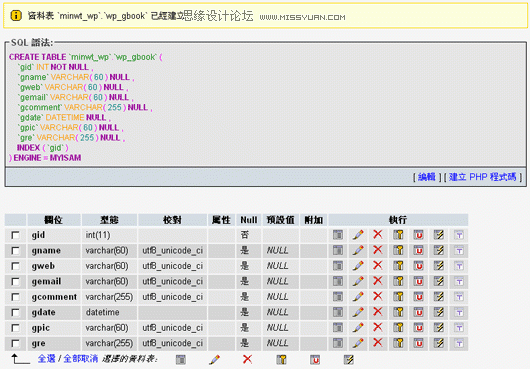Click fulltext icon in gcomment row
This screenshot has width=530, height=369.
pyautogui.click(x=459, y=297)
